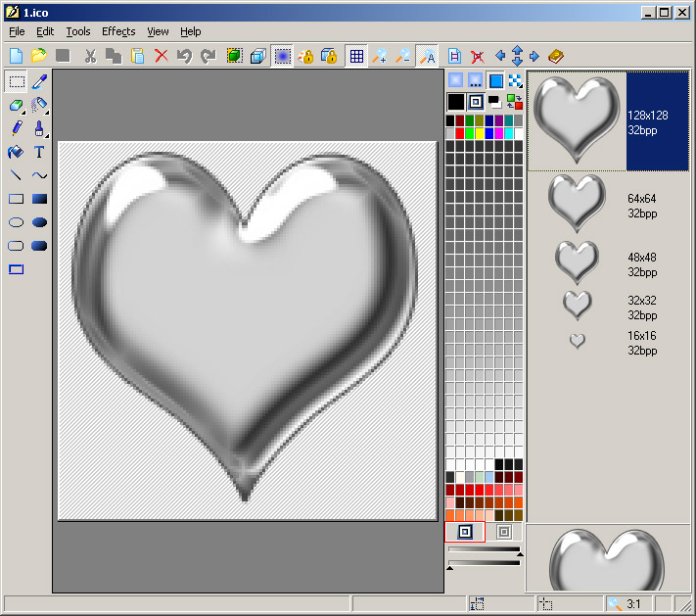This screenshot has width=696, height=616.
Task: Open the help book icon
Action: [x=556, y=56]
